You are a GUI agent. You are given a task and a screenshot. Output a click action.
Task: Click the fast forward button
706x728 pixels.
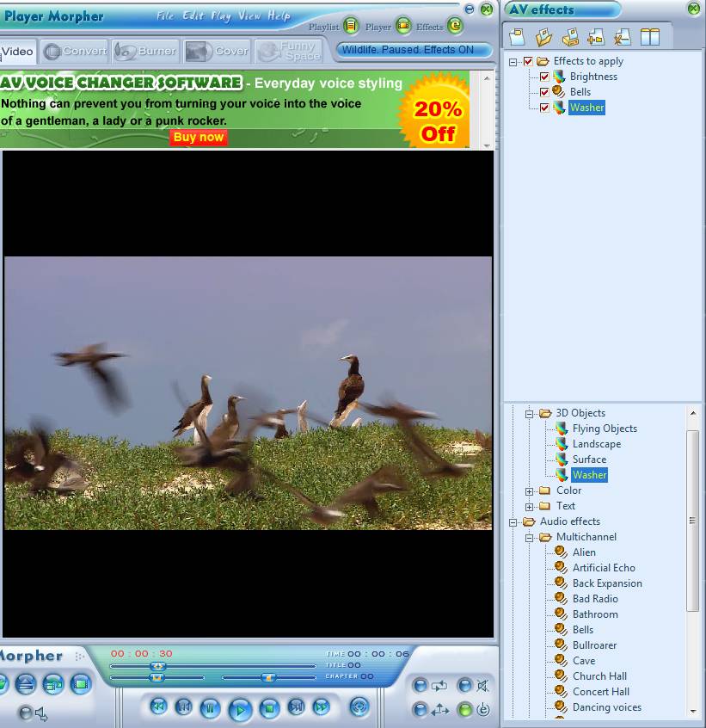322,707
